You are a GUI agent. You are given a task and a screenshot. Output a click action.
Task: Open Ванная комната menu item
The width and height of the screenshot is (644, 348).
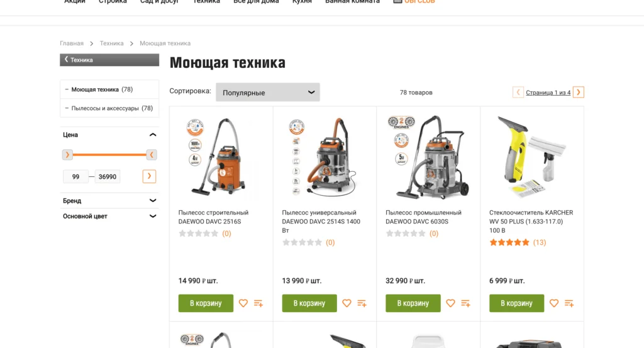[x=352, y=2]
